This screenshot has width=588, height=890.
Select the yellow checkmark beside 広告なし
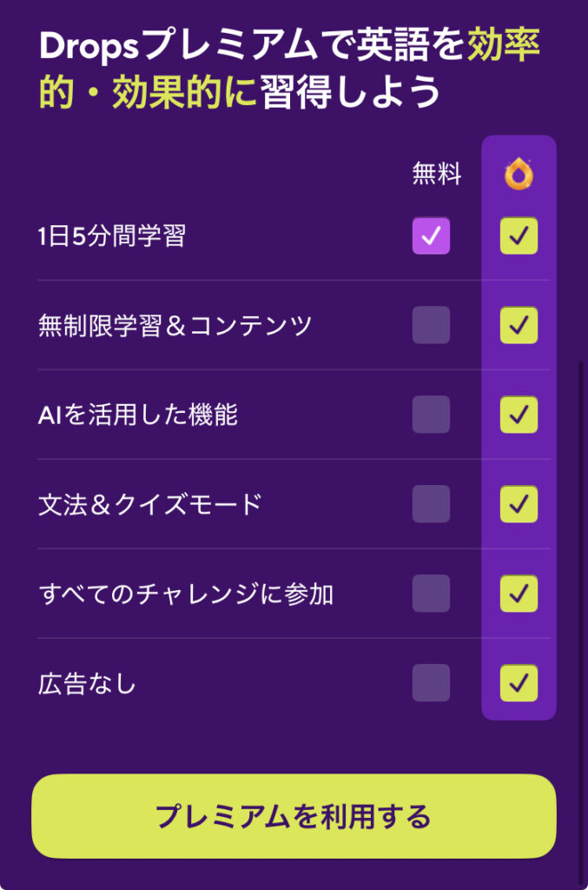518,685
